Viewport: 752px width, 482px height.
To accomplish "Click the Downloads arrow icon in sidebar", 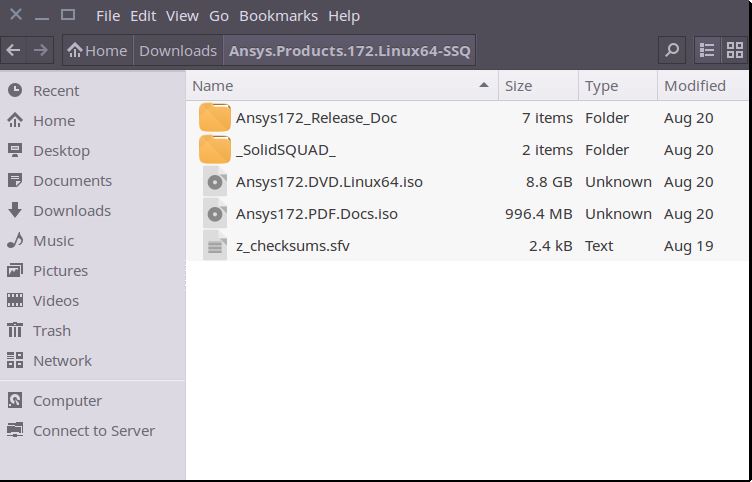I will pos(15,211).
